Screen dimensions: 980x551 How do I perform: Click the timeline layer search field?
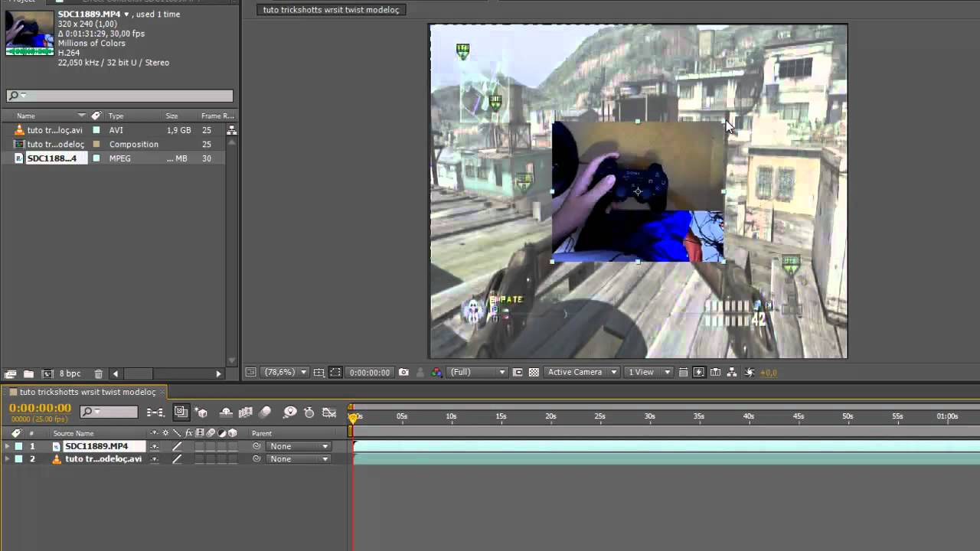tap(109, 412)
